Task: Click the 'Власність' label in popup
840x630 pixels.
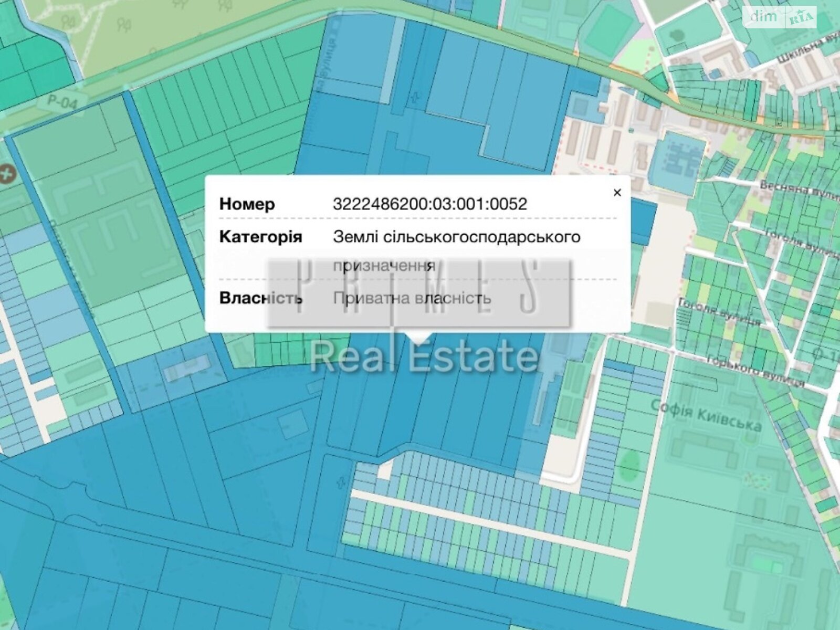Action: (x=261, y=298)
